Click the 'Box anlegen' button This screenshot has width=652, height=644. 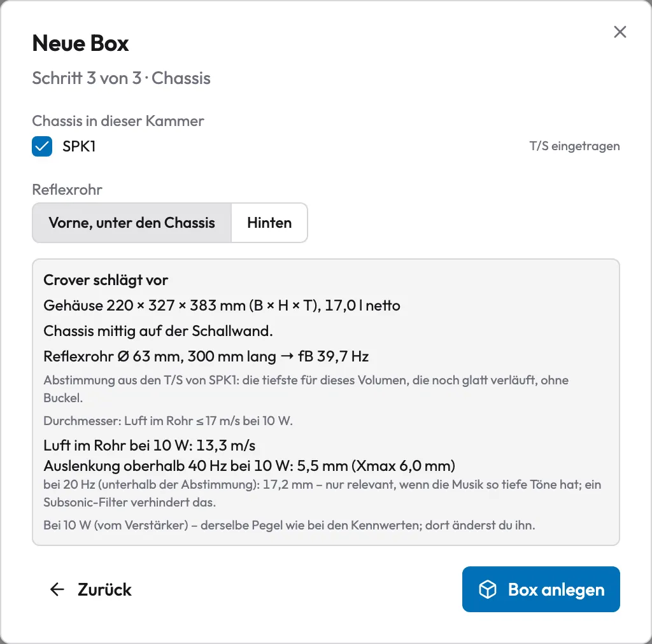[x=541, y=589]
